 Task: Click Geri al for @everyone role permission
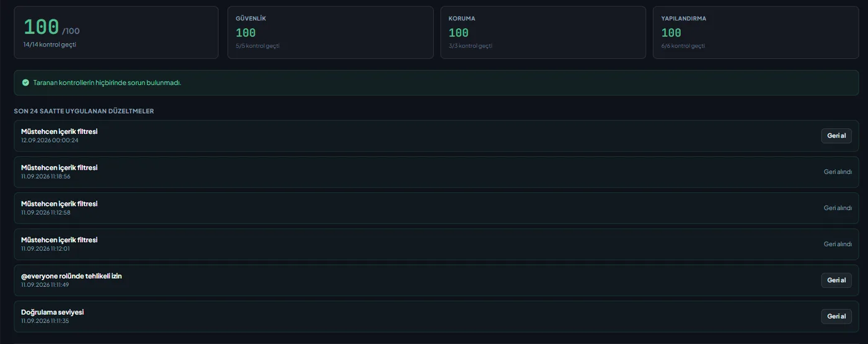(x=836, y=280)
